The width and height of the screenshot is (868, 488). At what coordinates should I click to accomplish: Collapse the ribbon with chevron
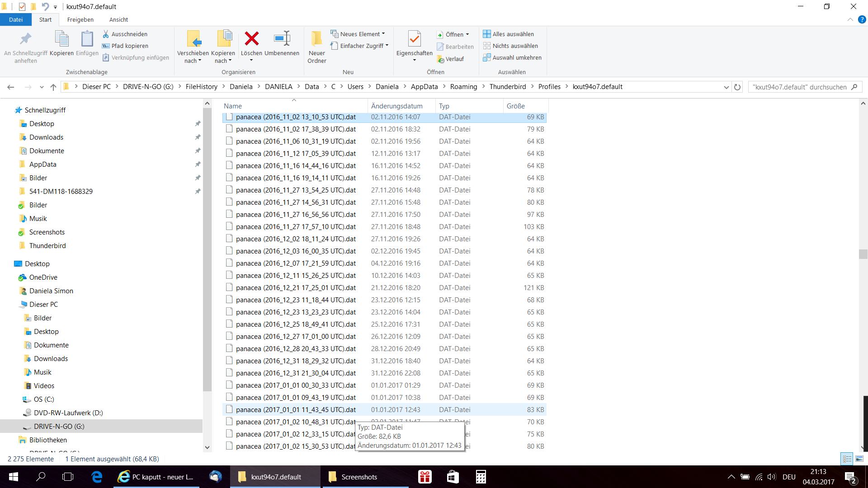pos(850,19)
